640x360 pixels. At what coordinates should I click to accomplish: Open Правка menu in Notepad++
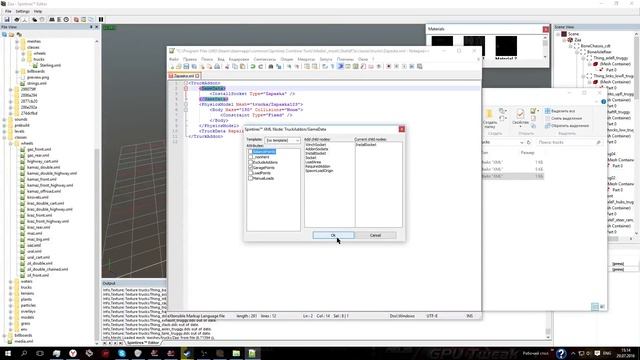pyautogui.click(x=190, y=60)
